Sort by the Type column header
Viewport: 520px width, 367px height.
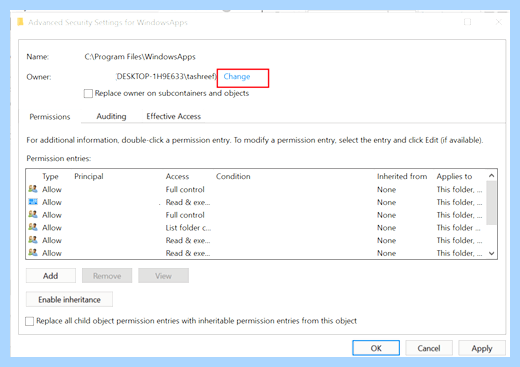point(50,176)
